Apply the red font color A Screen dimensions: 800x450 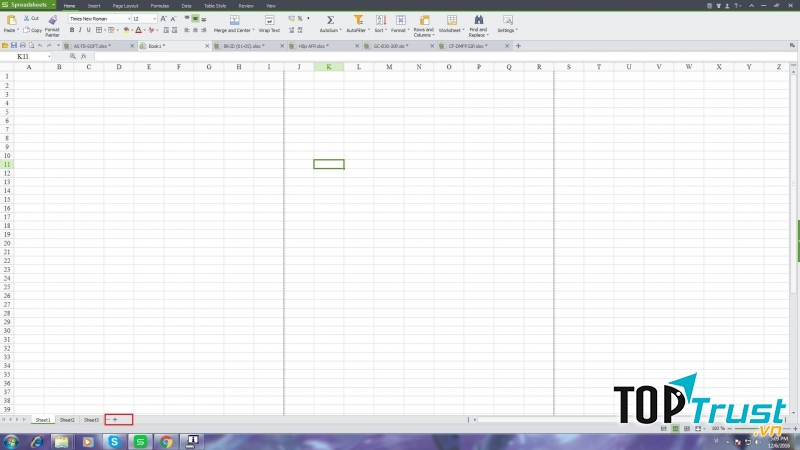click(x=138, y=30)
